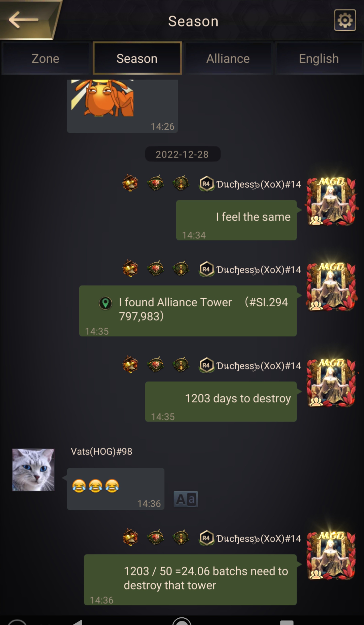Image resolution: width=364 pixels, height=625 pixels.
Task: Select the Season tab
Action: [x=137, y=59]
